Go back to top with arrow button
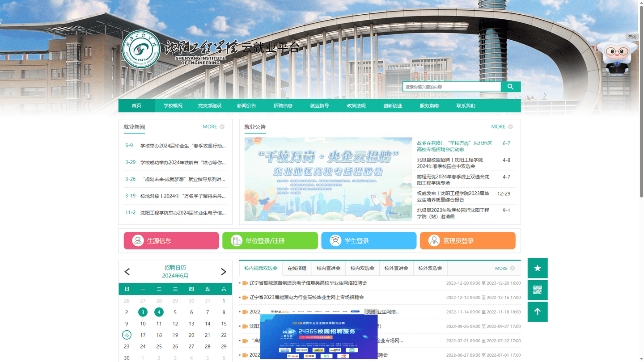 [538, 312]
